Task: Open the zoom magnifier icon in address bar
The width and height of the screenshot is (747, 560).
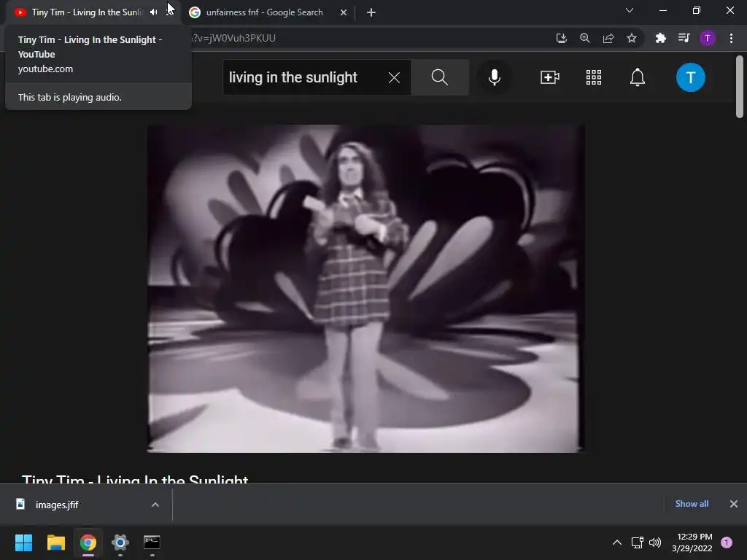Action: [x=585, y=38]
